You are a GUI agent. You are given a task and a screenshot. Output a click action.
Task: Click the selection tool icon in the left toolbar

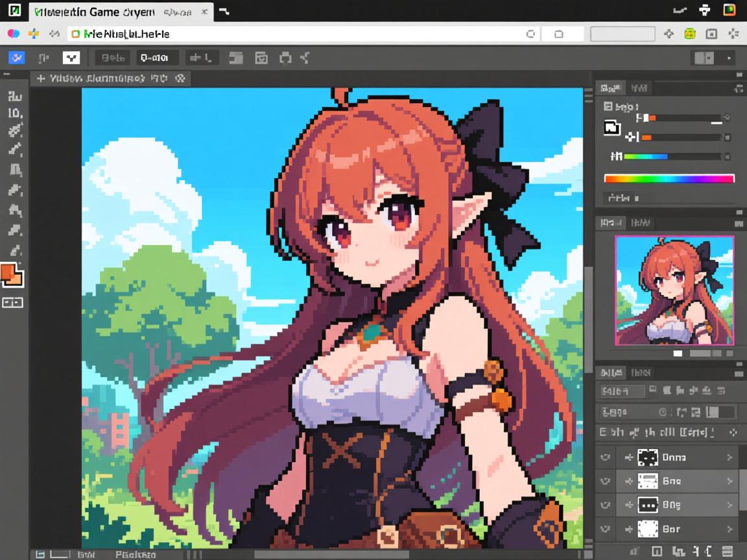14,114
